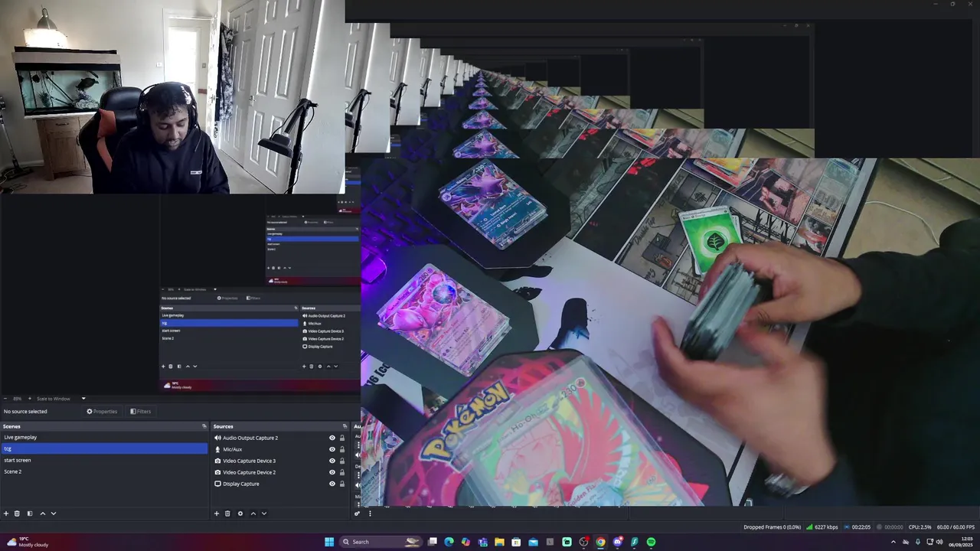Hide the Mic/Aux source
This screenshot has height=551, width=980.
(332, 449)
